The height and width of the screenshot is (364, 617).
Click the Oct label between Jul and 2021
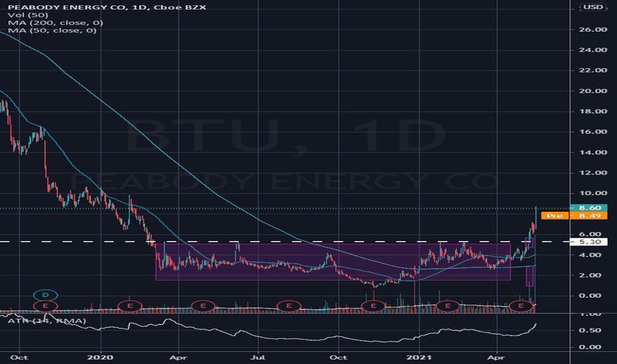pyautogui.click(x=338, y=357)
